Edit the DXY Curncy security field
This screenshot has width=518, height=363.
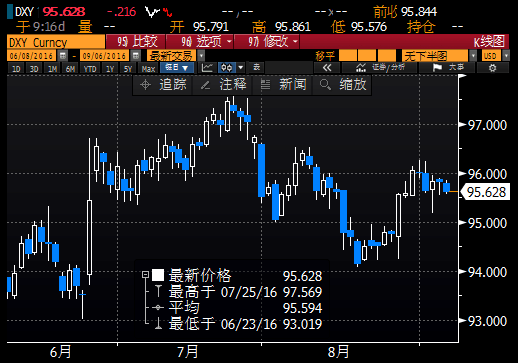pos(56,42)
